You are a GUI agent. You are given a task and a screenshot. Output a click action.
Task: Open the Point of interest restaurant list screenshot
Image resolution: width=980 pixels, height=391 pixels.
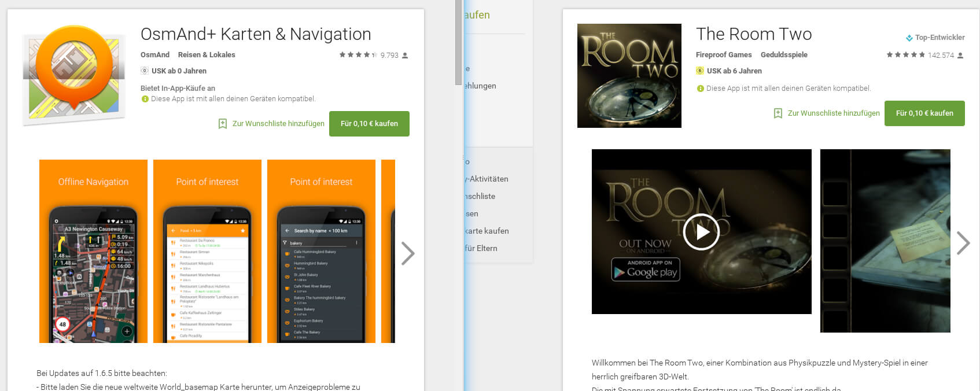click(207, 251)
